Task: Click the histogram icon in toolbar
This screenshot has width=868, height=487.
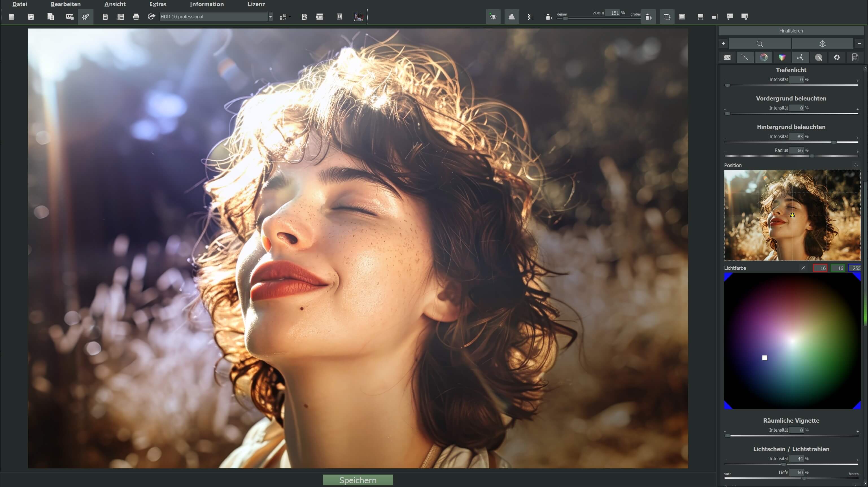Action: pyautogui.click(x=359, y=16)
